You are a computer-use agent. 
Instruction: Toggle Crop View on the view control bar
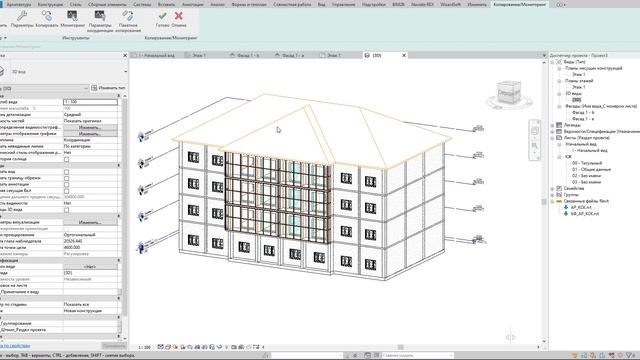[197, 347]
